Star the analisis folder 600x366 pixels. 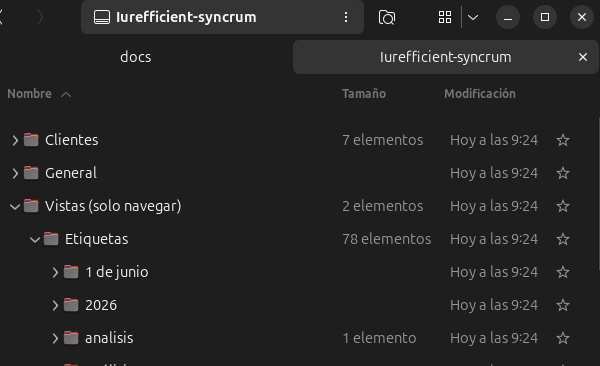click(563, 338)
